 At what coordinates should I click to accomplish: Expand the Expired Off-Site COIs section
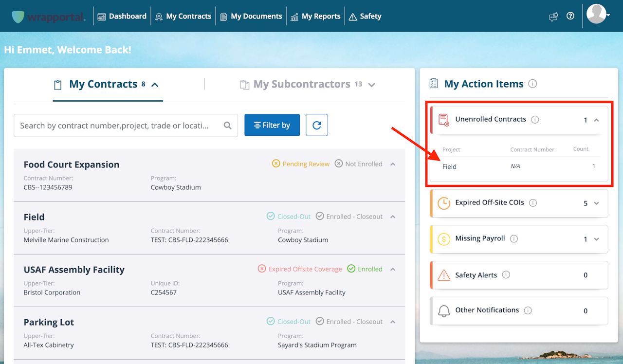596,203
